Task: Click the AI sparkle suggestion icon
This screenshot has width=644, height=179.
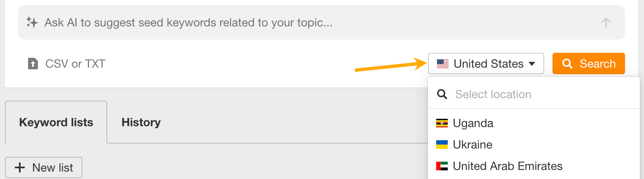Action: [32, 22]
